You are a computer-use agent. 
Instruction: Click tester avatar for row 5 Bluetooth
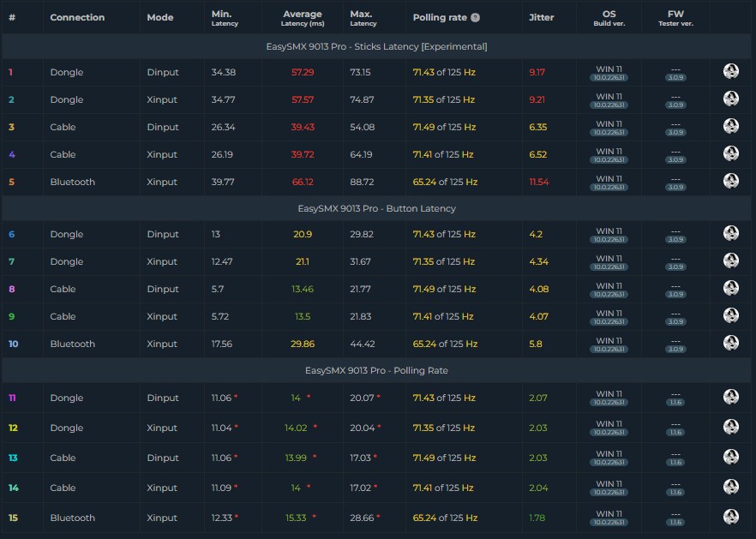pyautogui.click(x=731, y=182)
